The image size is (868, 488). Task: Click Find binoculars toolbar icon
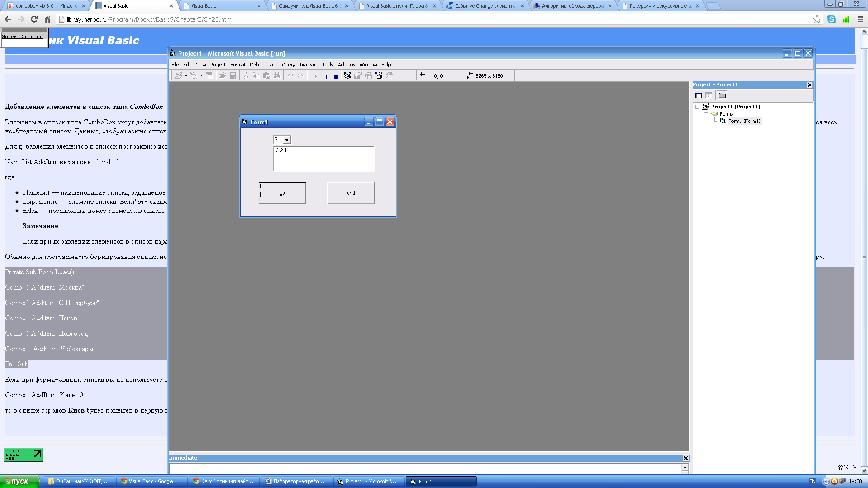277,75
